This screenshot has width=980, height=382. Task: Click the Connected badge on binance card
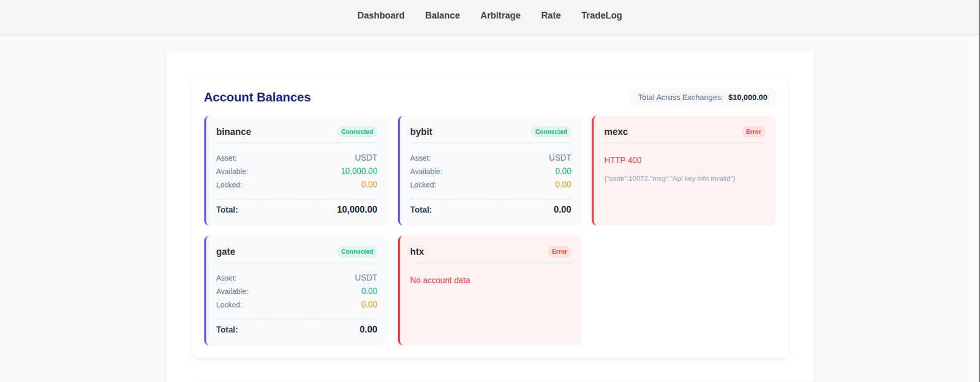(x=357, y=132)
